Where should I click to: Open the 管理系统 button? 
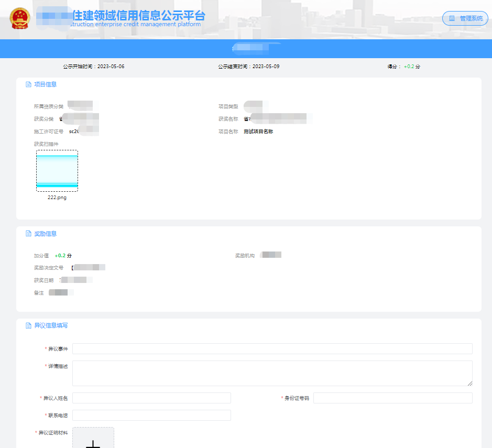point(465,18)
